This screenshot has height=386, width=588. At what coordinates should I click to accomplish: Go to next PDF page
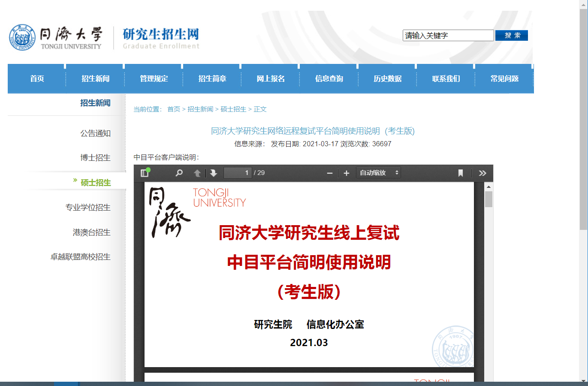[214, 173]
